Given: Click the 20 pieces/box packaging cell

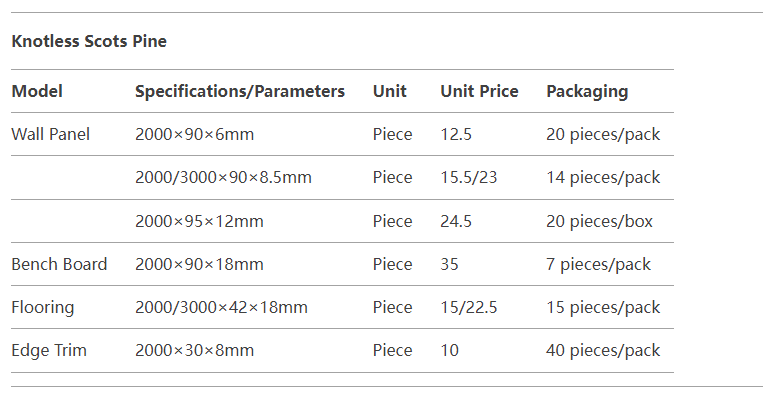Looking at the screenshot, I should [599, 221].
